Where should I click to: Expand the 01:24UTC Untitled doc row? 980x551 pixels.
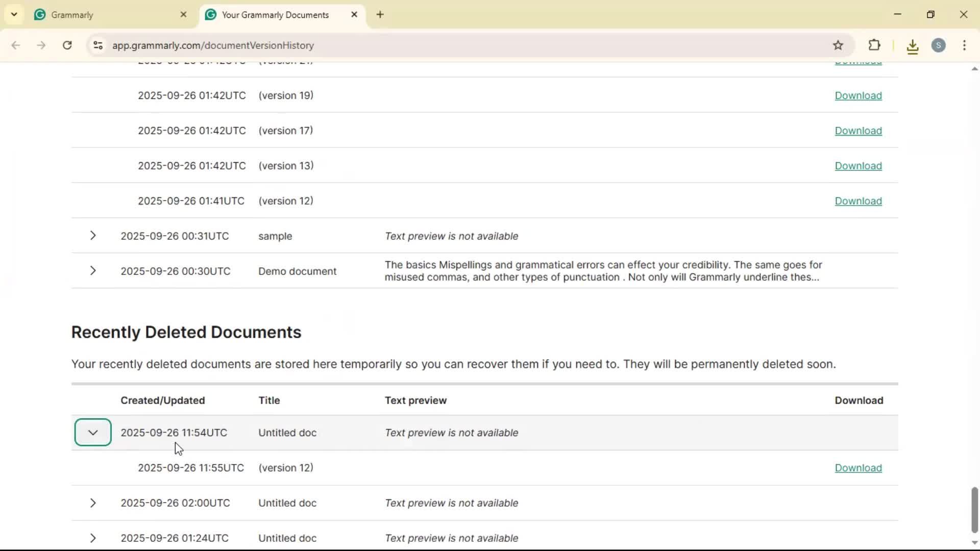click(93, 538)
